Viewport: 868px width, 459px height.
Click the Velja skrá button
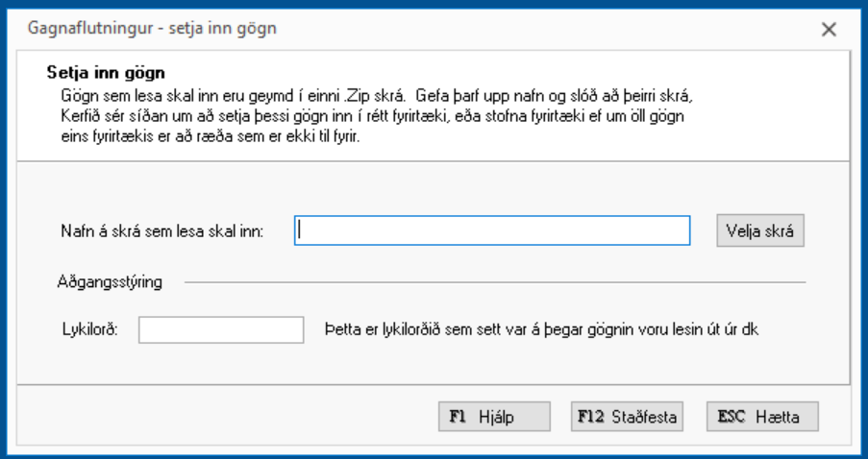[759, 230]
